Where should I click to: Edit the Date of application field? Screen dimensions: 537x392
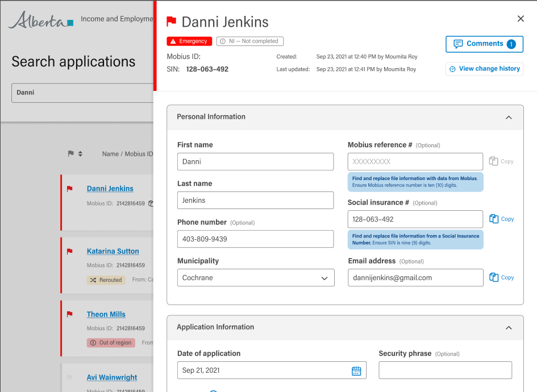pos(272,370)
